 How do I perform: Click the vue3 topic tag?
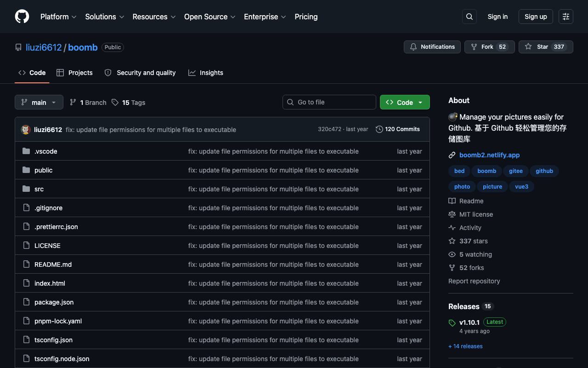point(522,187)
